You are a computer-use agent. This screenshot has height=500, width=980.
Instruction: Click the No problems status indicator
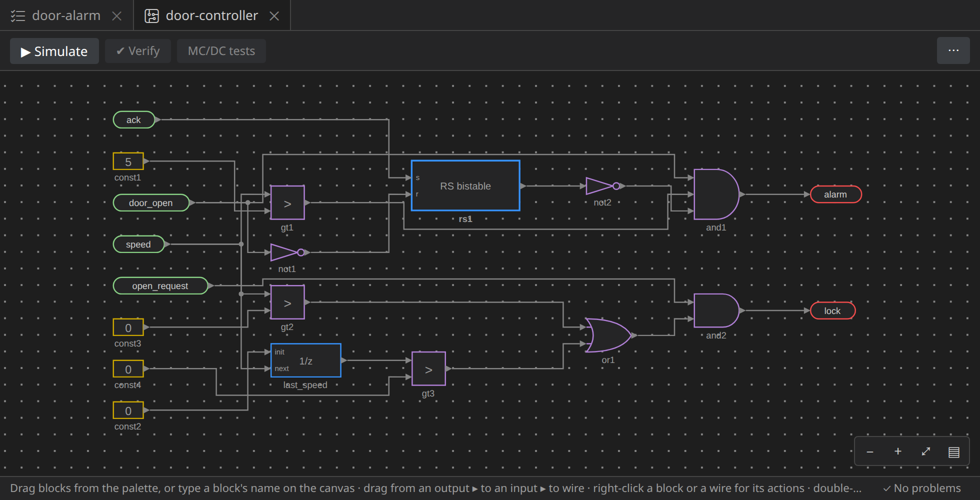click(x=922, y=488)
